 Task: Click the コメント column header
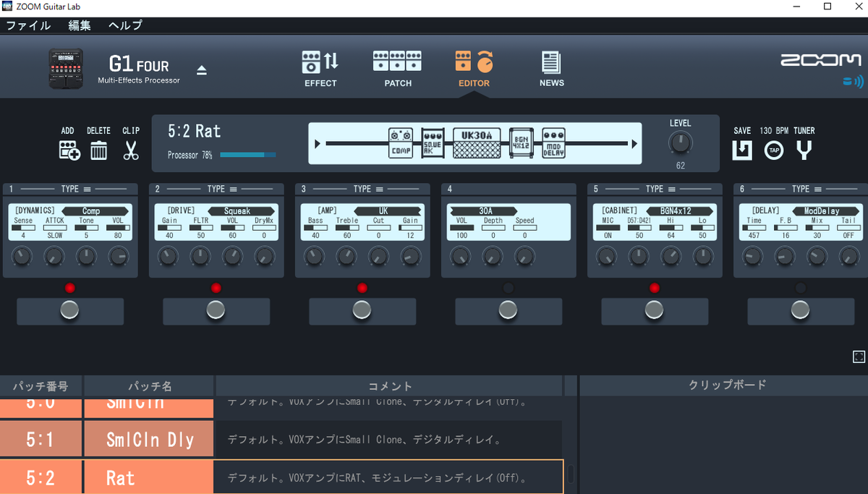point(389,386)
